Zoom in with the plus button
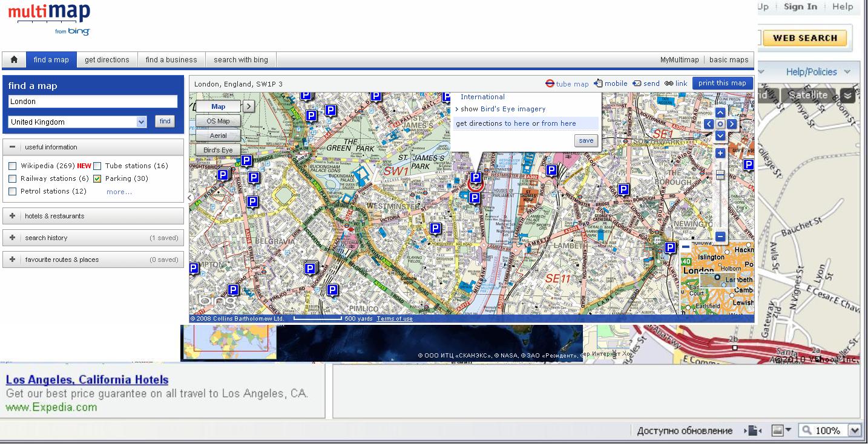 point(720,154)
